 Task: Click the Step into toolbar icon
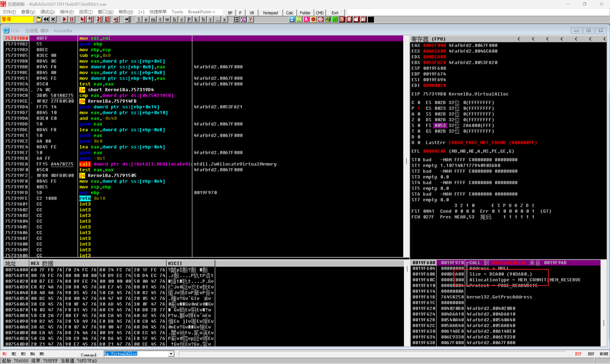[83, 19]
